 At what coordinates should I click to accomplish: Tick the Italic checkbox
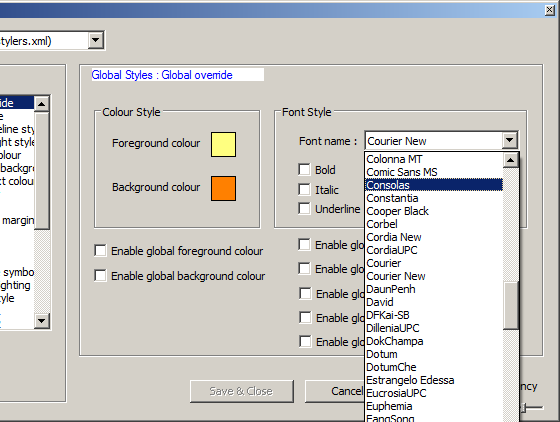tap(304, 189)
